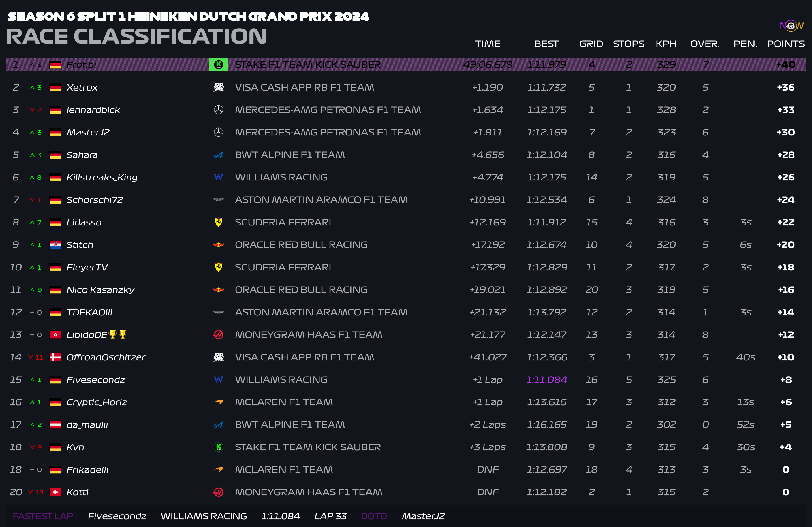Click the RACE CLASSIFICATION title
The image size is (812, 527).
[136, 36]
